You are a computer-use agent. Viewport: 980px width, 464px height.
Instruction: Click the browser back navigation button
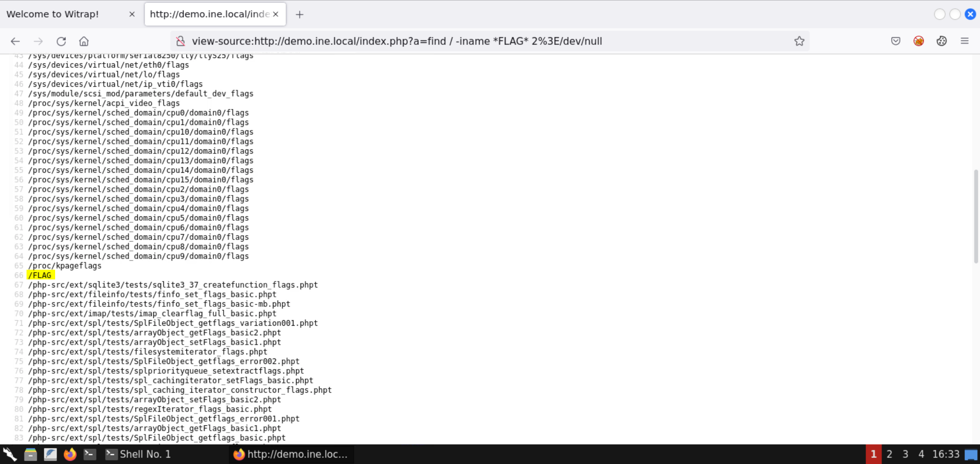(x=15, y=41)
